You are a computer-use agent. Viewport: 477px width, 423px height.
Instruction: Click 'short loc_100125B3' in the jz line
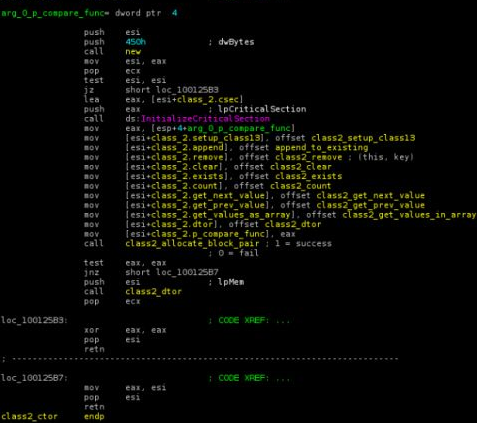[x=172, y=90]
